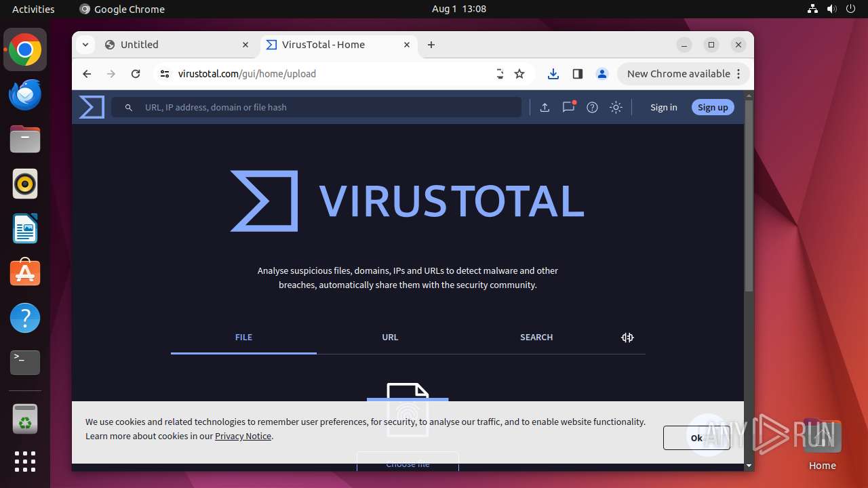
Task: Toggle the light theme sun icon
Action: point(616,107)
